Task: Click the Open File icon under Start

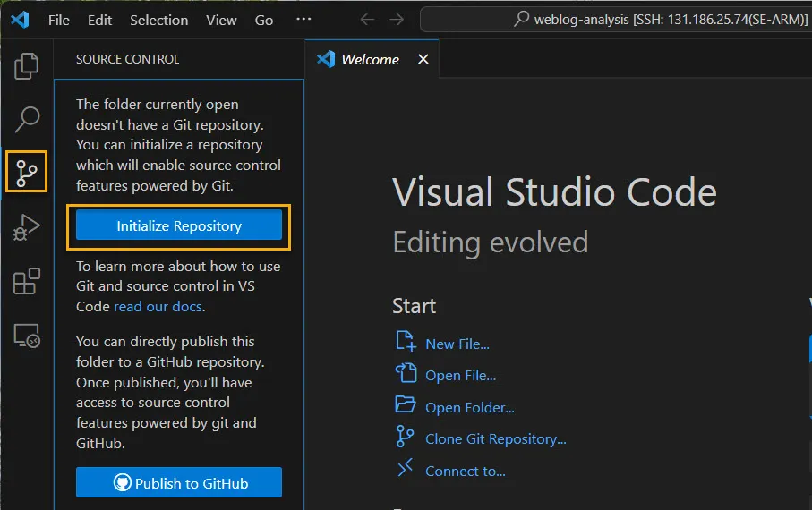Action: [406, 373]
